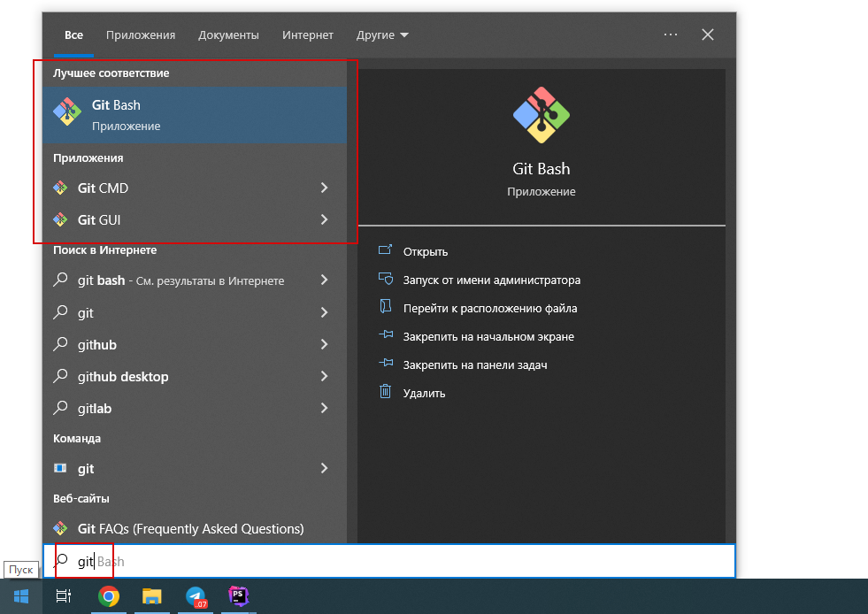Click Перейти к расположению файла

pos(490,309)
